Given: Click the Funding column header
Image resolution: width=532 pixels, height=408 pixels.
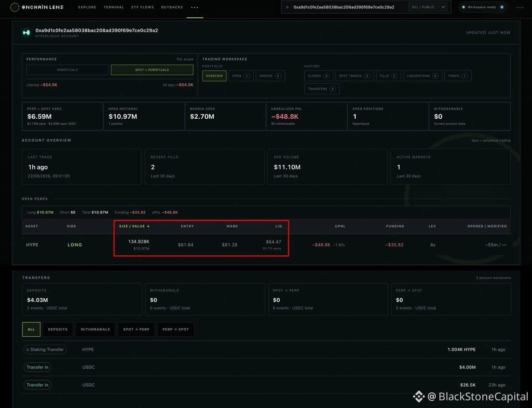Looking at the screenshot, I should [395, 226].
